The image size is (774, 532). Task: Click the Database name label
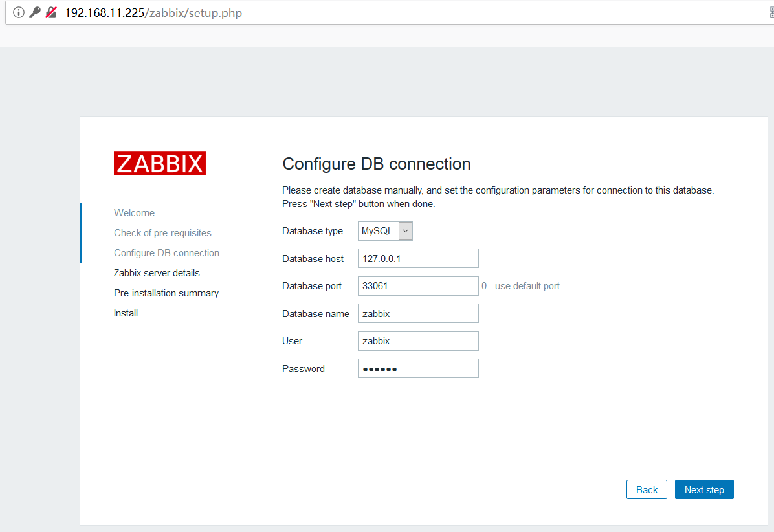click(315, 314)
